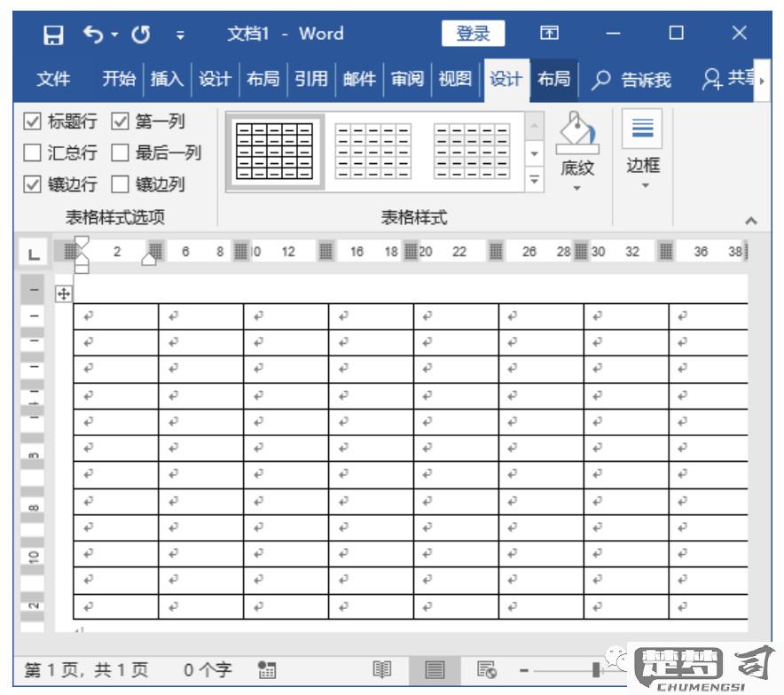Click the Save icon in the title bar
Screen dimensions: 784x695
pyautogui.click(x=53, y=35)
